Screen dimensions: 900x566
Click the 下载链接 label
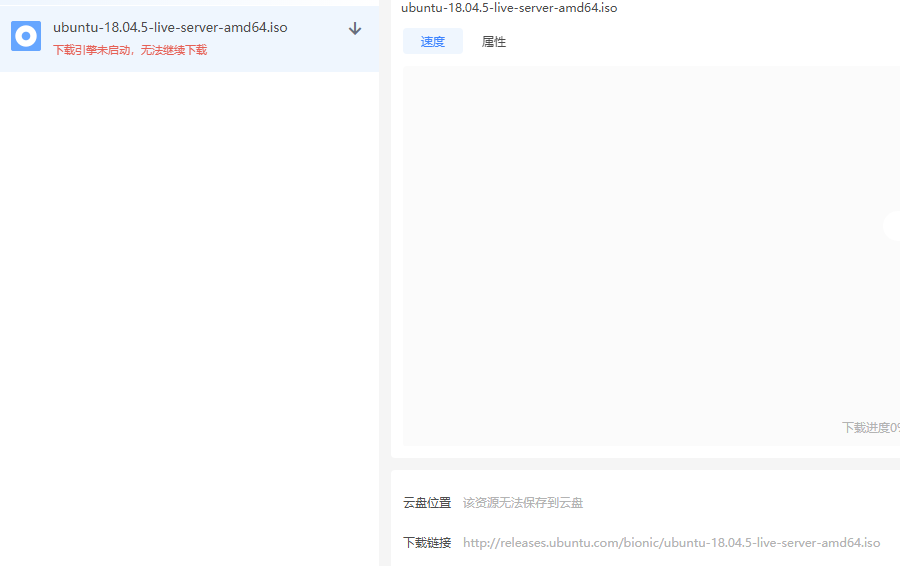(427, 543)
